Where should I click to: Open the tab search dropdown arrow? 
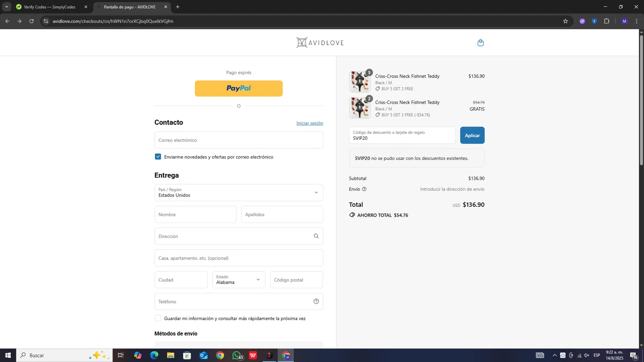point(6,7)
